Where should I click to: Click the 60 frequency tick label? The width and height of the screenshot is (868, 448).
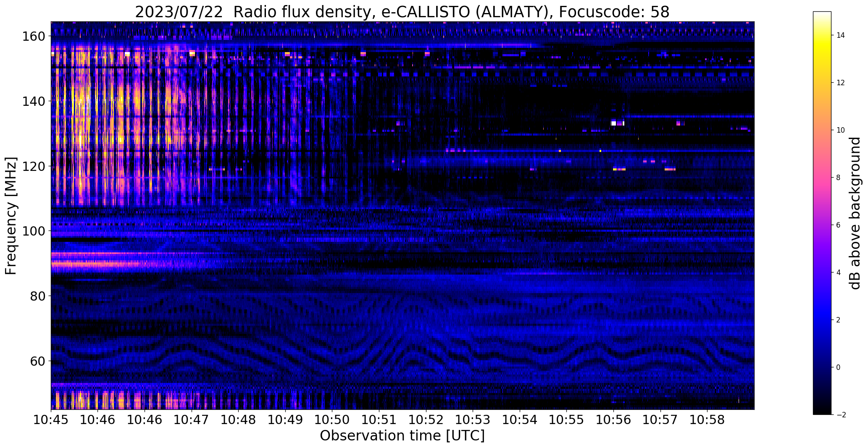[x=37, y=361]
